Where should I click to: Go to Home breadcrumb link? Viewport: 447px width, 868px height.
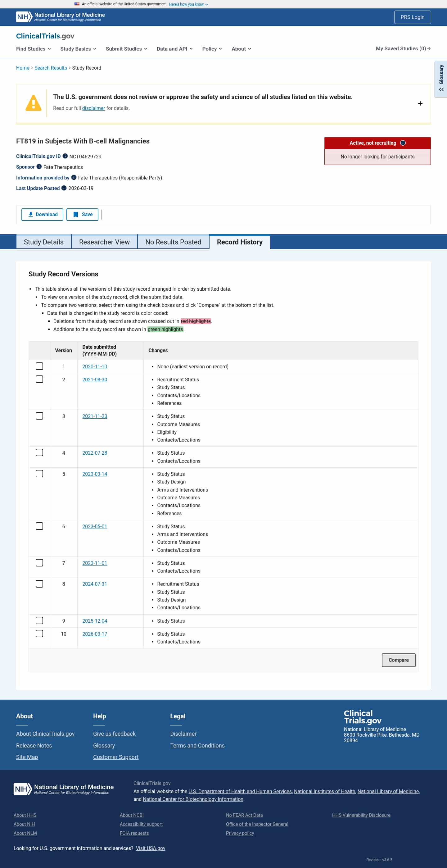[23, 68]
